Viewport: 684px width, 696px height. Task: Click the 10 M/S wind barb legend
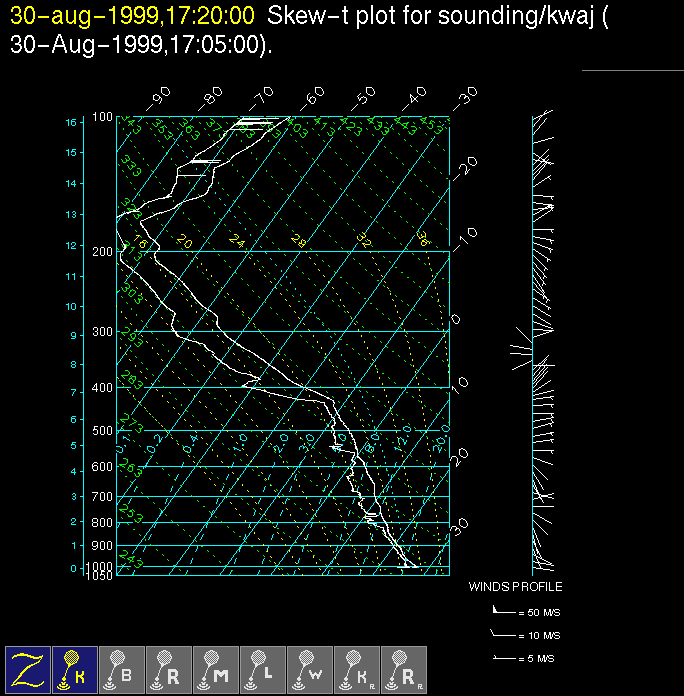click(516, 635)
